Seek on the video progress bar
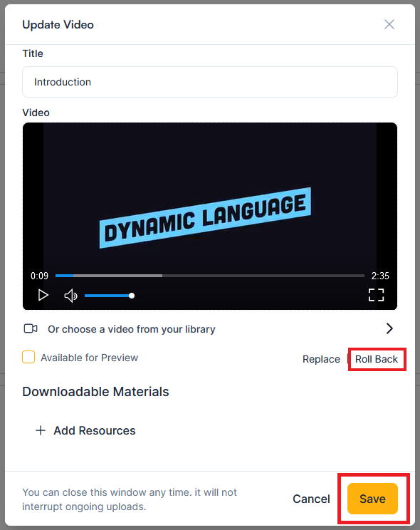420x530 pixels. click(210, 276)
